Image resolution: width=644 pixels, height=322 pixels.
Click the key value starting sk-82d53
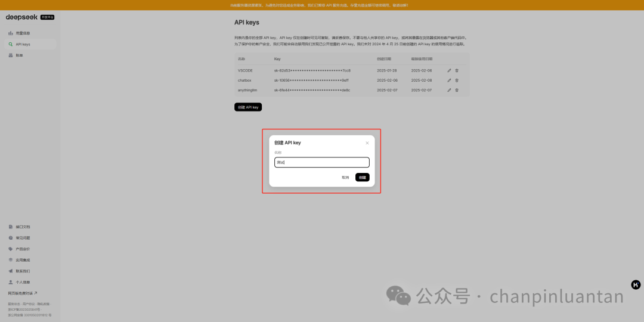coord(312,70)
